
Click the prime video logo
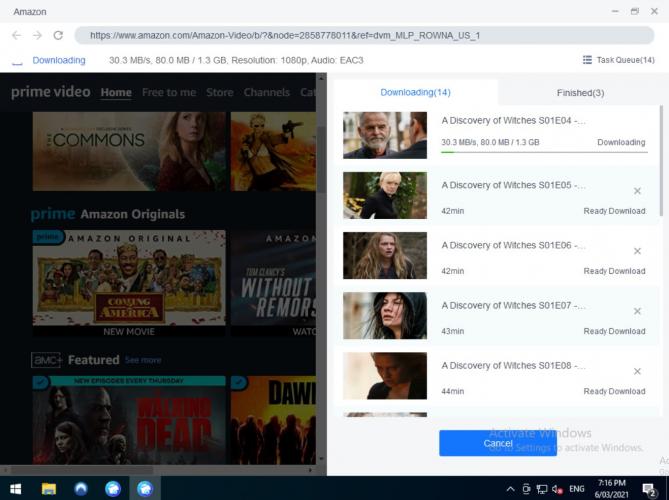tap(51, 92)
